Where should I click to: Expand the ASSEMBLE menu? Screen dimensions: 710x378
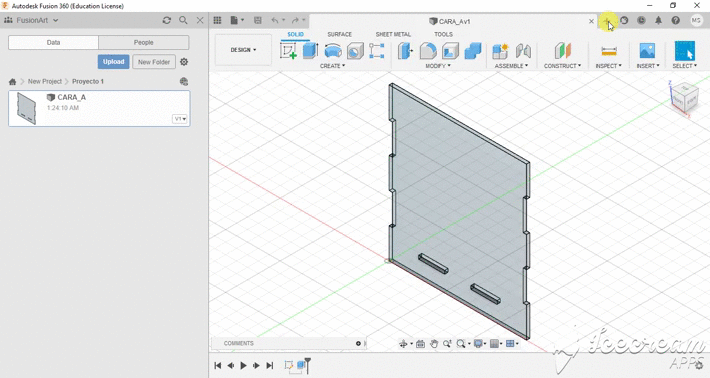pyautogui.click(x=511, y=66)
